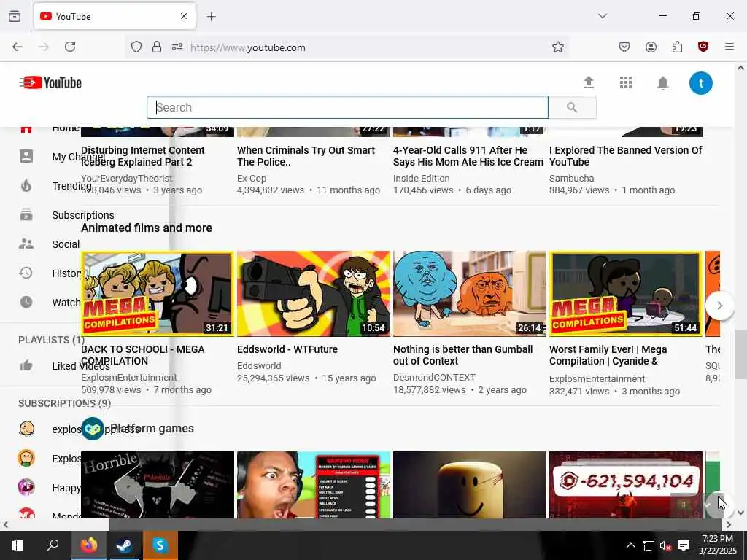Screen dimensions: 747x560
Task: Show hidden system tray icons
Action: (x=630, y=545)
